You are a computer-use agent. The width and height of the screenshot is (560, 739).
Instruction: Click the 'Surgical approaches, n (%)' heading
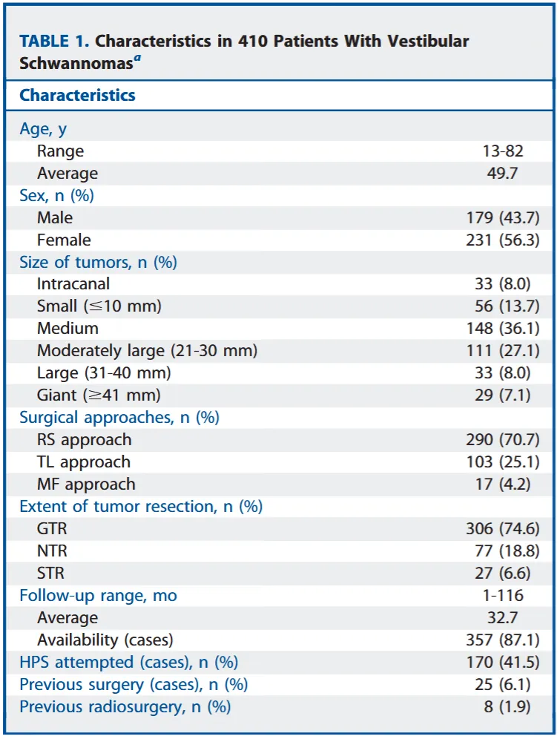[119, 418]
